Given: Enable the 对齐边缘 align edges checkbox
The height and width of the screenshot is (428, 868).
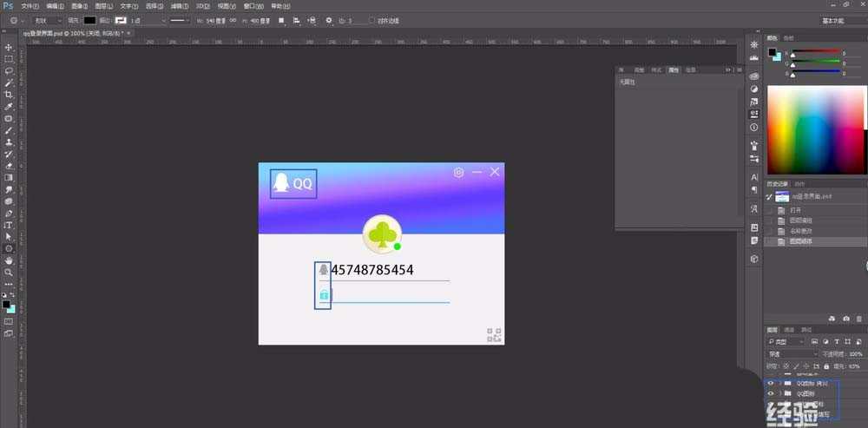Looking at the screenshot, I should (372, 20).
